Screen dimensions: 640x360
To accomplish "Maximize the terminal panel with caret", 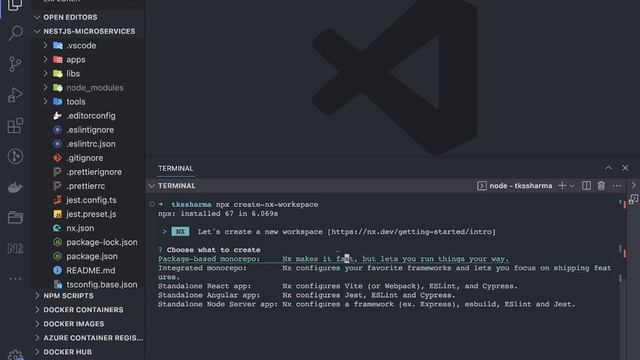I will click(609, 168).
